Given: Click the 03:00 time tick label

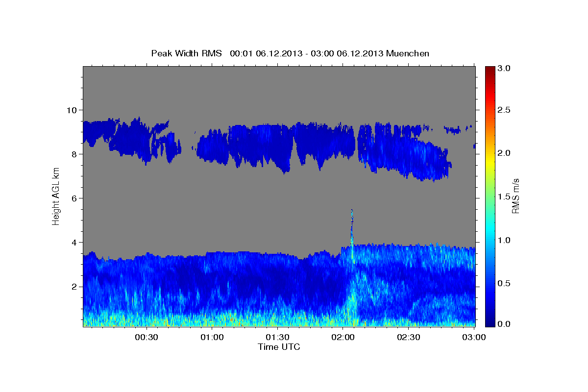Looking at the screenshot, I should [473, 337].
